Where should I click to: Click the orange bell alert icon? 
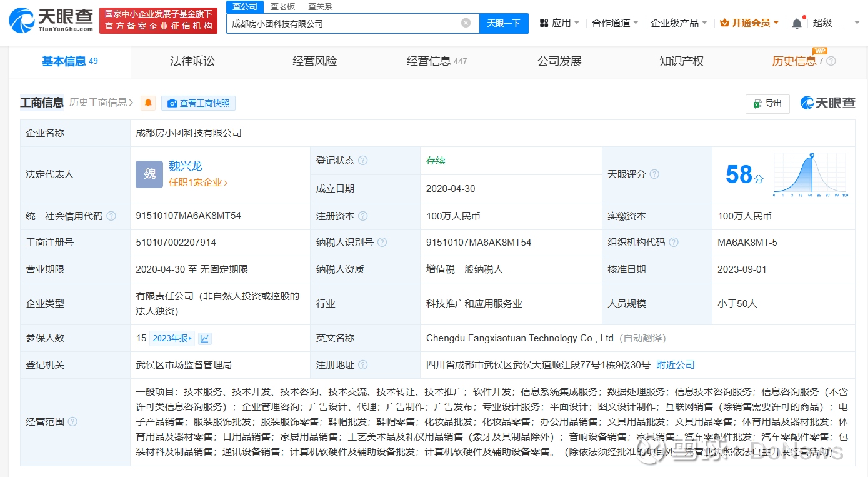pyautogui.click(x=147, y=103)
